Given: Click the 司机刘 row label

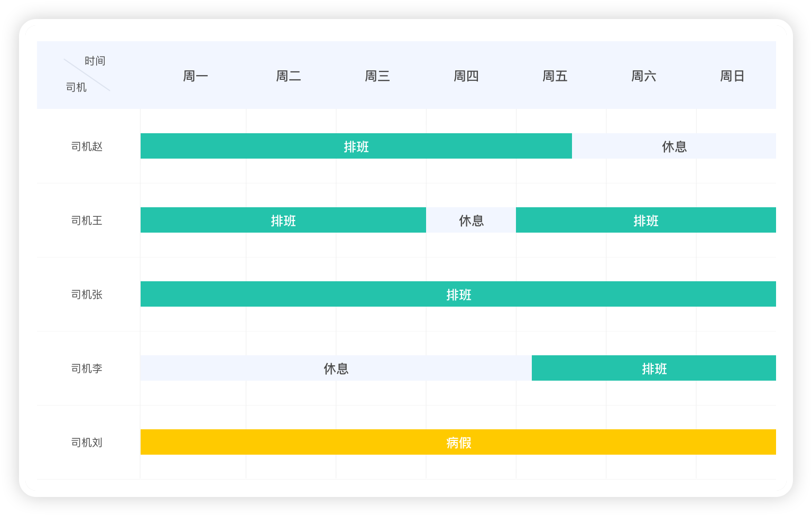Looking at the screenshot, I should tap(87, 443).
